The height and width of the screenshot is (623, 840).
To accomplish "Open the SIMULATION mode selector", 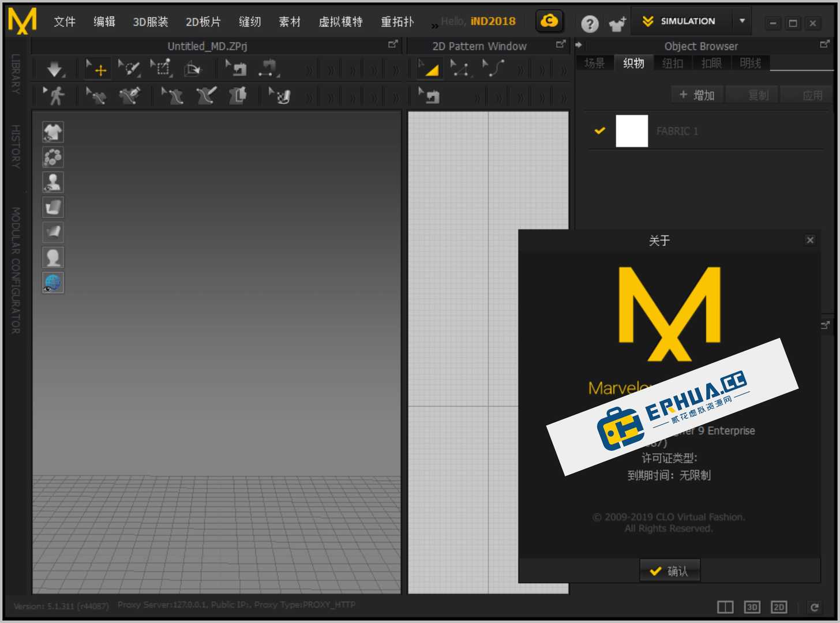I will 682,21.
